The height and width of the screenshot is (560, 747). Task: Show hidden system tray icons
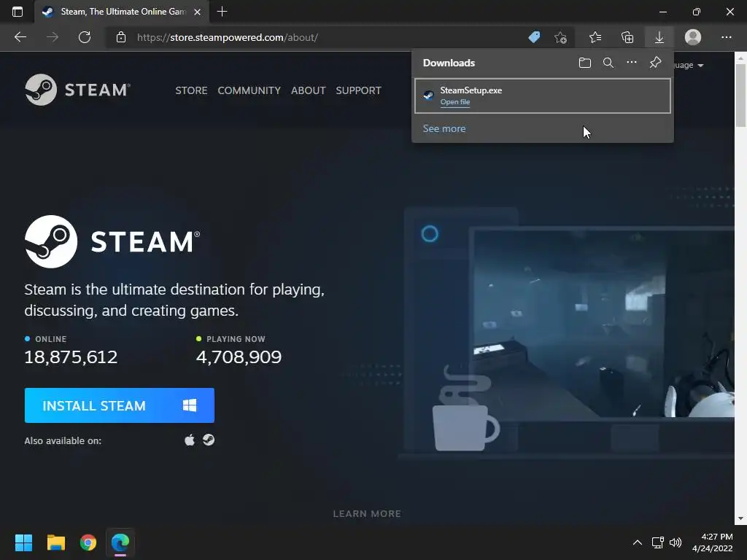click(x=638, y=542)
